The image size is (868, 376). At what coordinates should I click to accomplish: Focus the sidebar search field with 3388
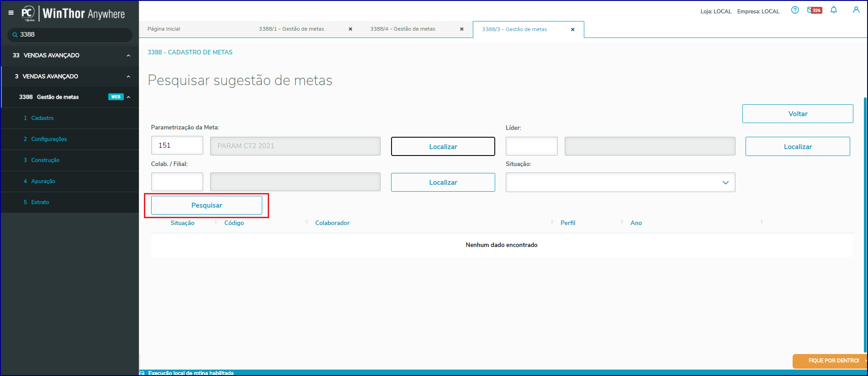(70, 35)
